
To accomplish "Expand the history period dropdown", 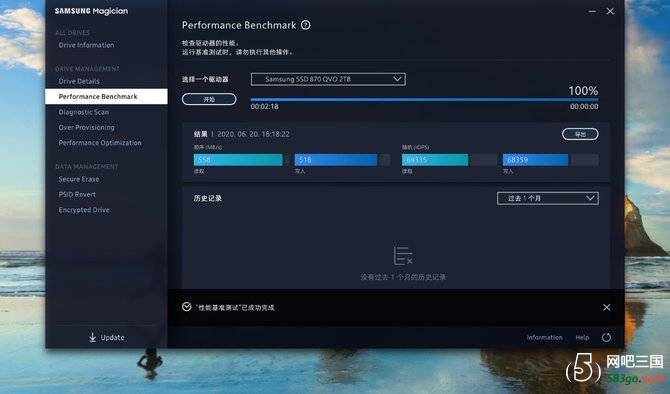I will pos(548,198).
